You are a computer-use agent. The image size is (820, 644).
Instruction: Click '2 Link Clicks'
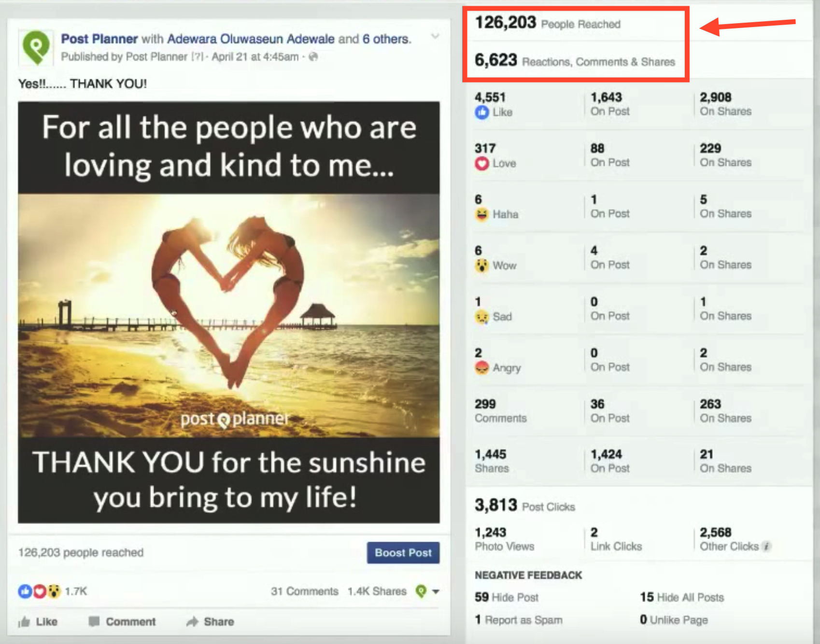[616, 540]
